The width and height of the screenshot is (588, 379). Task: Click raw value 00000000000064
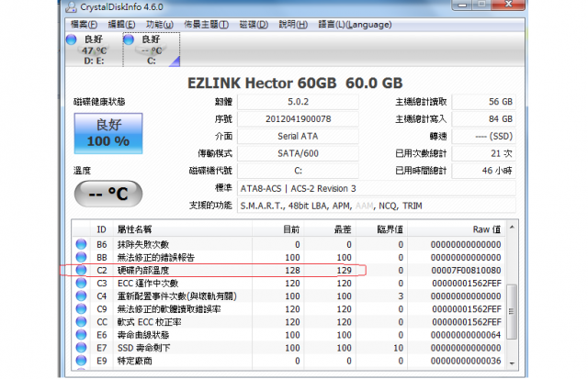(x=466, y=335)
